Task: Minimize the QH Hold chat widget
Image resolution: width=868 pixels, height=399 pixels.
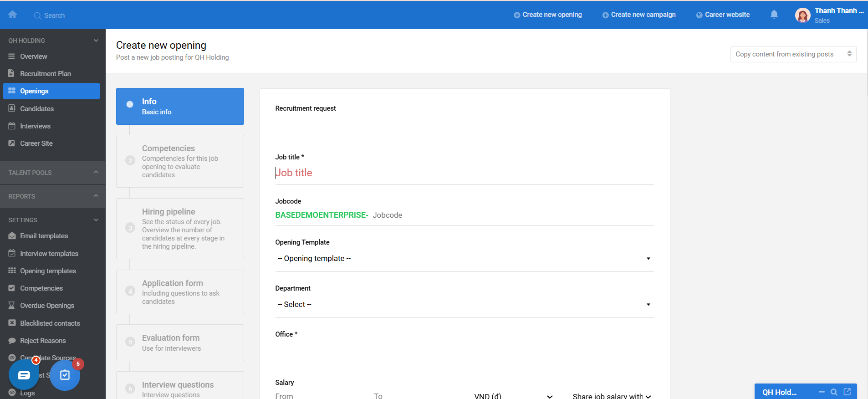Action: click(822, 392)
